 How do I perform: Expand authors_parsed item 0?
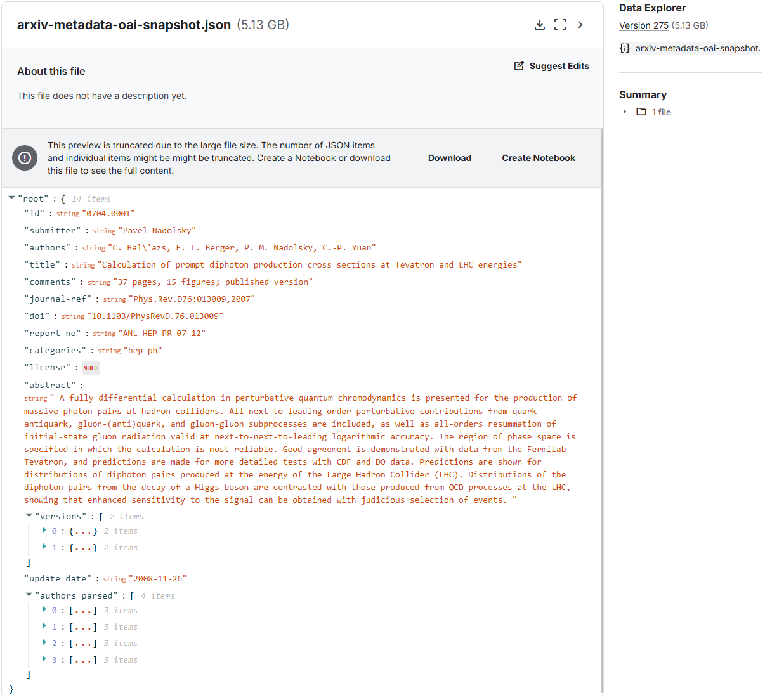pyautogui.click(x=44, y=609)
